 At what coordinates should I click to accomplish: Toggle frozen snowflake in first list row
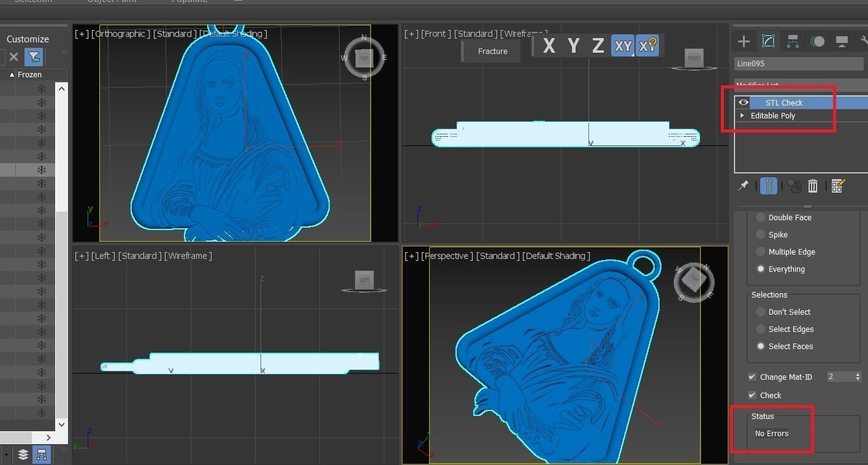(x=42, y=89)
